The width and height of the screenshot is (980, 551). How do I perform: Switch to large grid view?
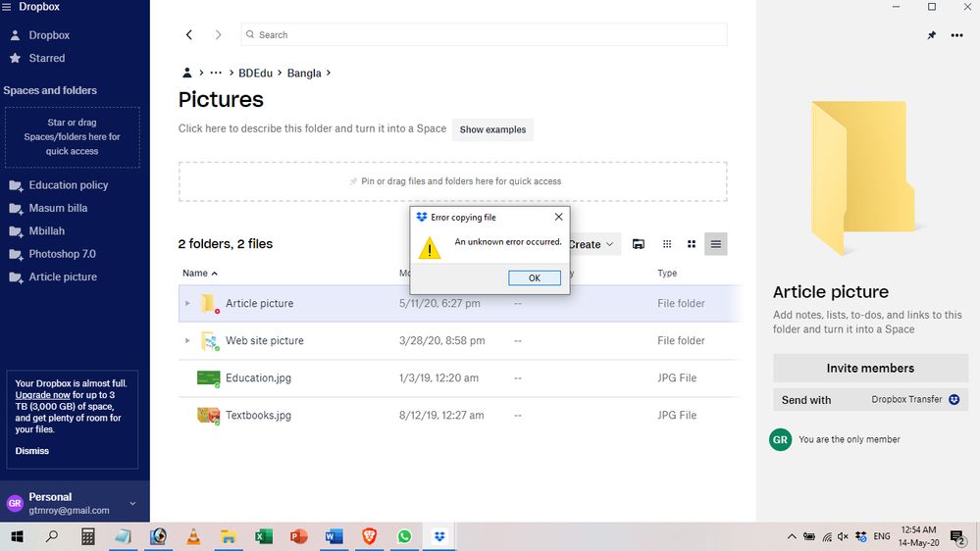(x=692, y=244)
